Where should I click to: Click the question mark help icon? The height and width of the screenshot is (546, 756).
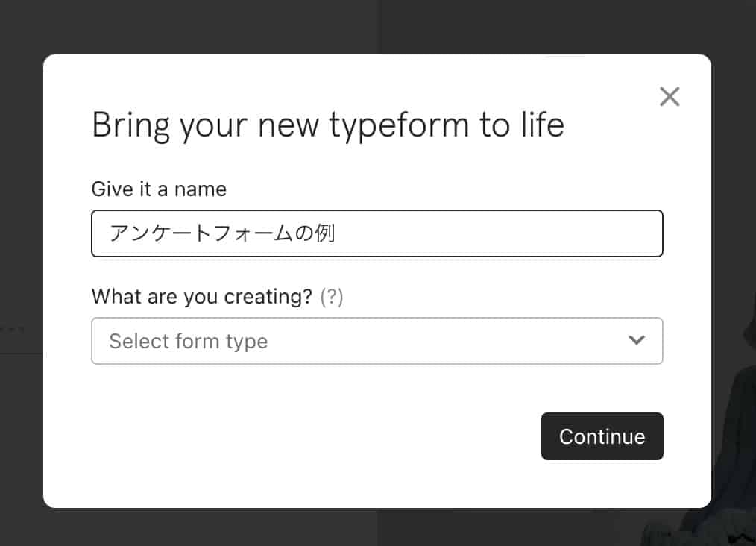point(331,297)
